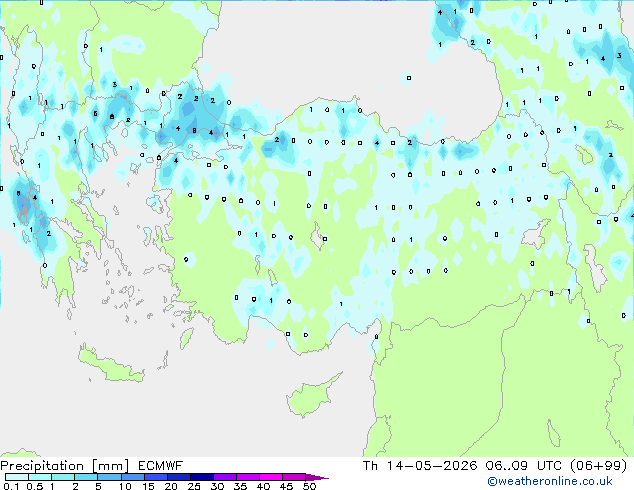This screenshot has width=634, height=490.
Task: Select the 5–10 mm legend color box
Action: (x=110, y=477)
